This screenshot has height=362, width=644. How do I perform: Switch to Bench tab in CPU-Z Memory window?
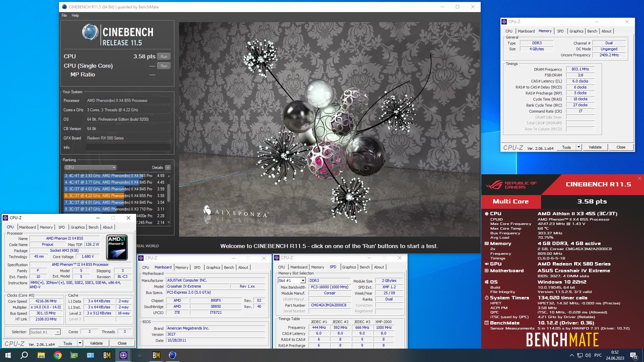(x=592, y=31)
